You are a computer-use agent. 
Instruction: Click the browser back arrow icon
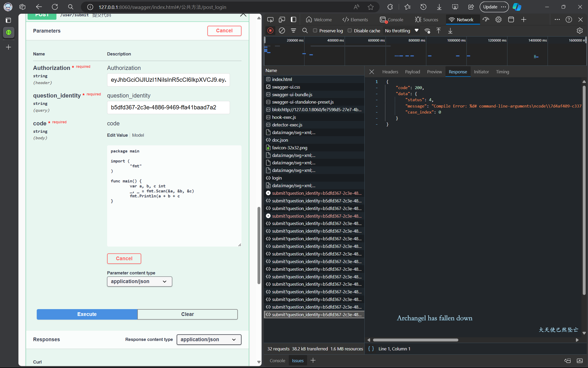(x=39, y=7)
